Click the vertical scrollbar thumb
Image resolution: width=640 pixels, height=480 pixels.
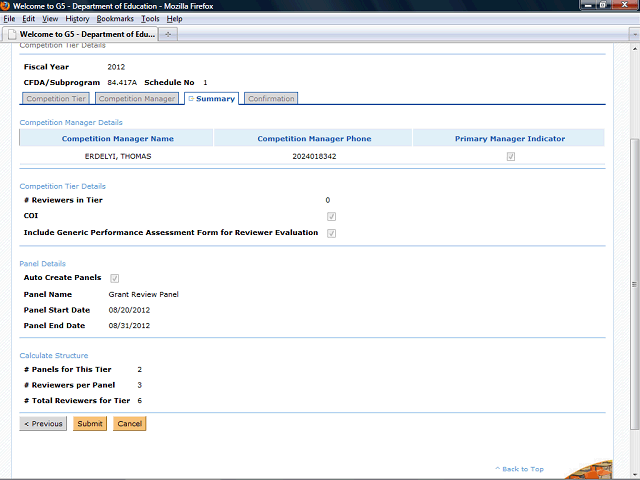tap(634, 284)
